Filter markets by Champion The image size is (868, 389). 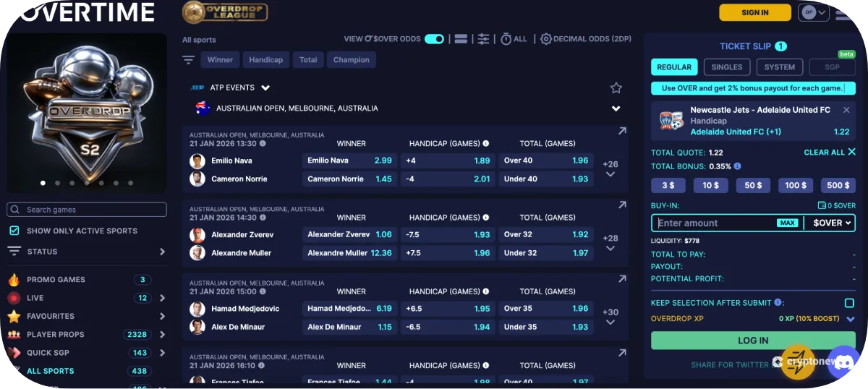352,60
